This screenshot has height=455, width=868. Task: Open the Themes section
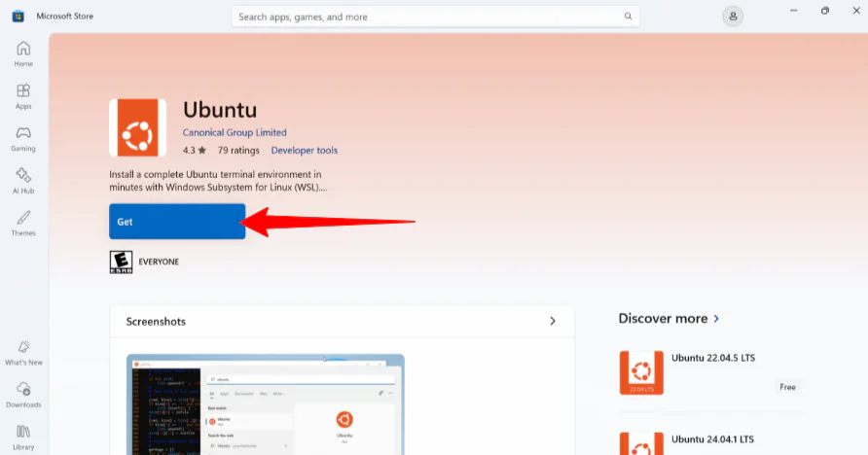tap(23, 224)
